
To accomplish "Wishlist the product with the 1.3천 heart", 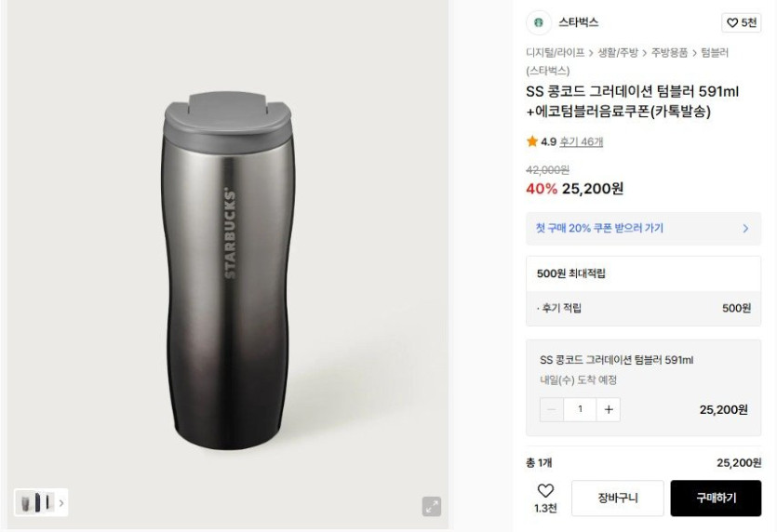I will (x=545, y=497).
